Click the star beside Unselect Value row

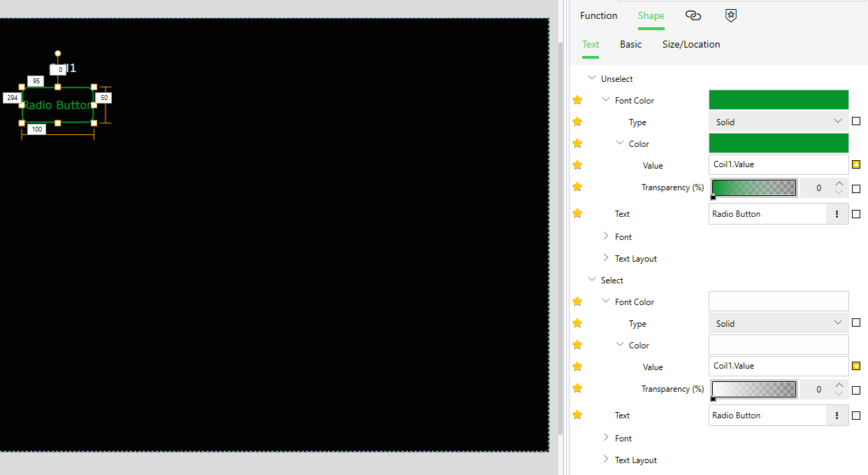pyautogui.click(x=577, y=165)
